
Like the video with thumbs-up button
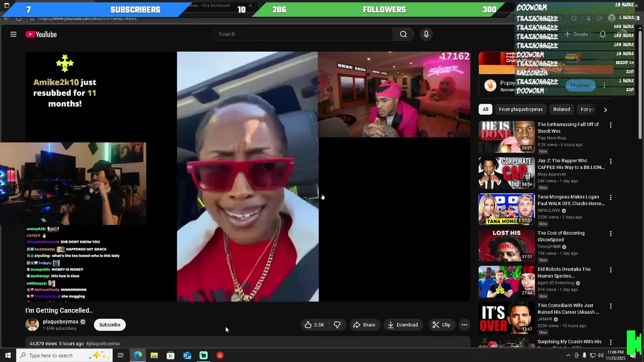click(x=313, y=325)
